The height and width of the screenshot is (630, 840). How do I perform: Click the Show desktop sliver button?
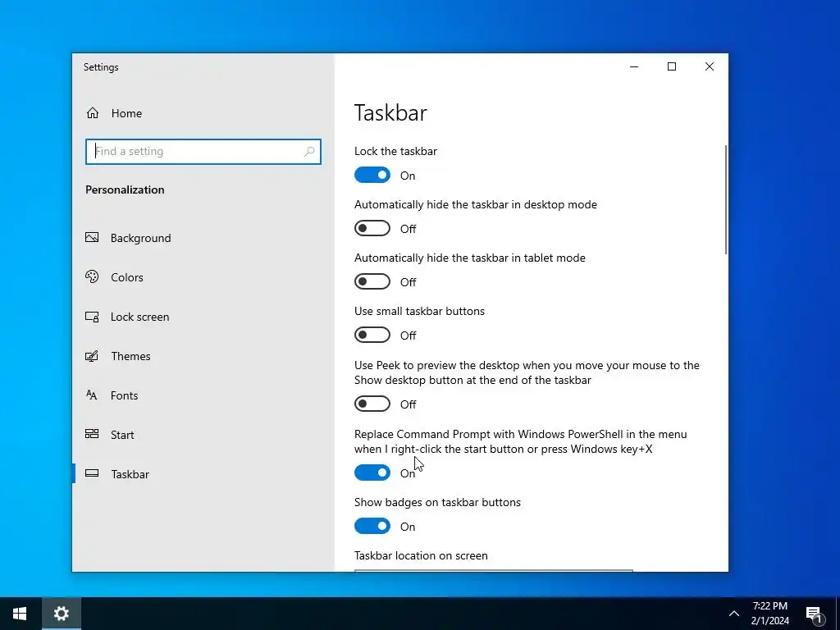(838, 614)
